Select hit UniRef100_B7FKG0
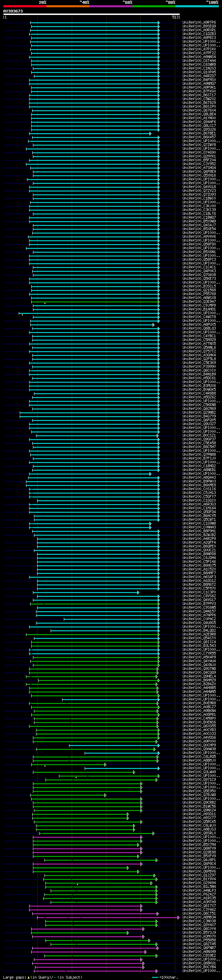The height and width of the screenshot is (980, 222). coord(199,91)
